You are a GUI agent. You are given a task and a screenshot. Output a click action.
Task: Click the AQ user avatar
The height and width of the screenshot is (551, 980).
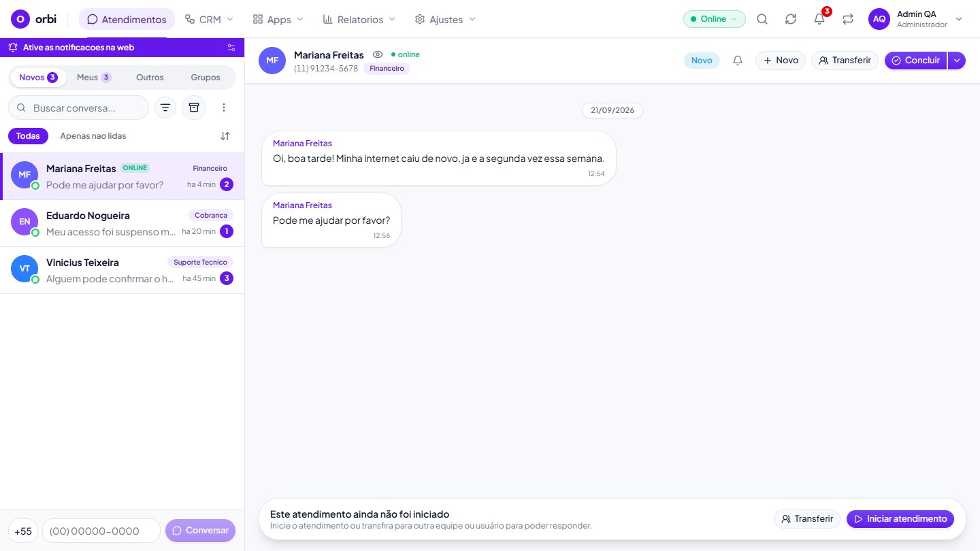(x=879, y=19)
